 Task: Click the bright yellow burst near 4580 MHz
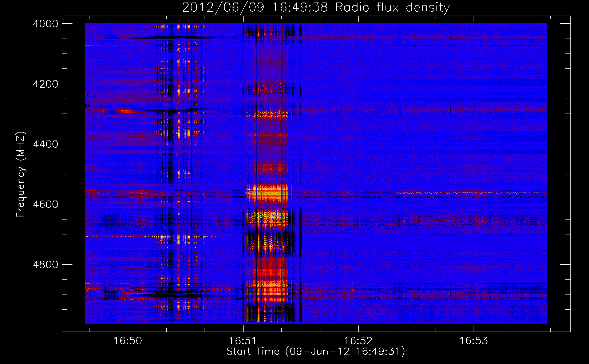point(268,194)
